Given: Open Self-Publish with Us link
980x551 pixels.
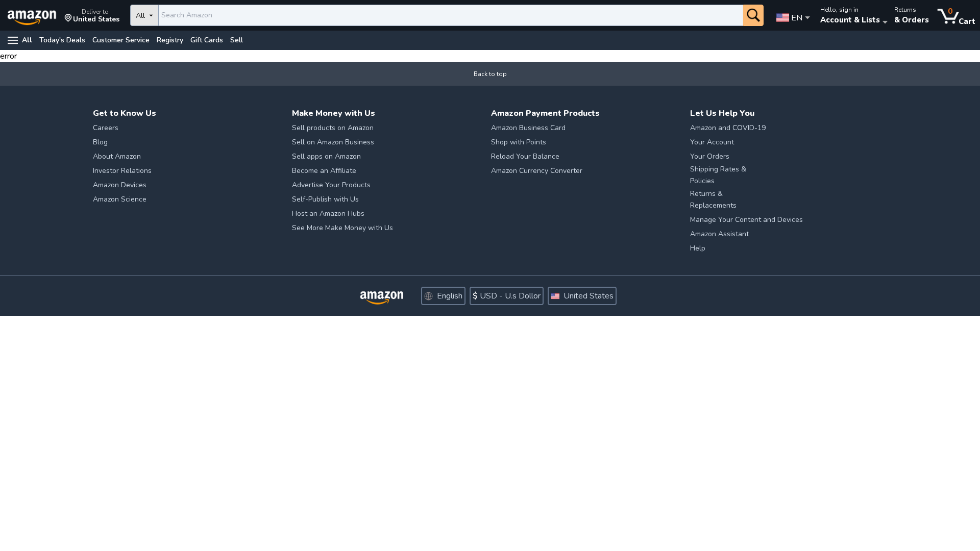Looking at the screenshot, I should click(325, 199).
